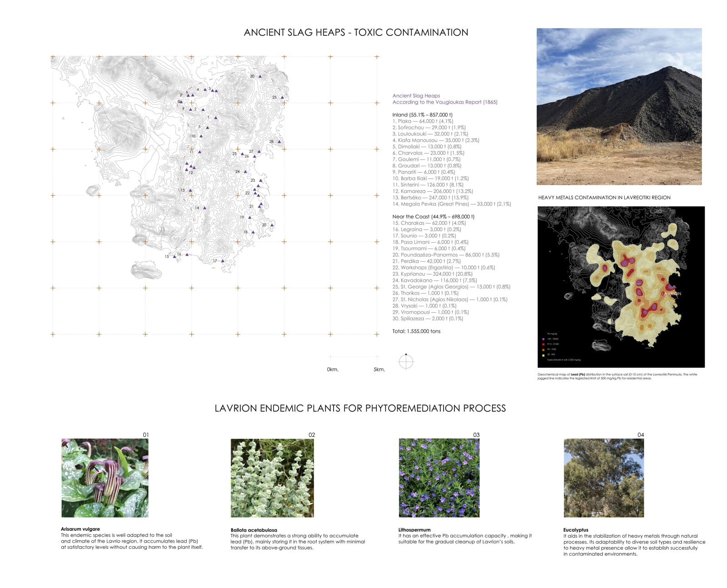Select the triangle marker labeled 17
Screen dimensions: 727x588
click(223, 261)
